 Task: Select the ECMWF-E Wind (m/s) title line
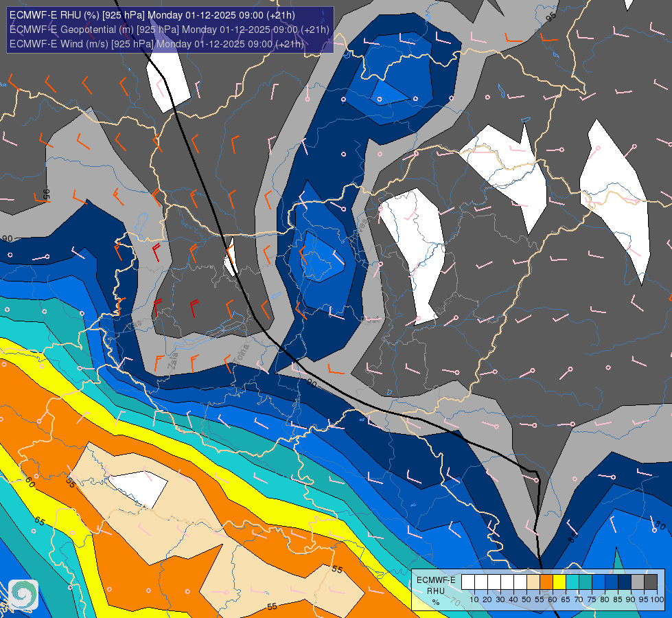pyautogui.click(x=157, y=44)
